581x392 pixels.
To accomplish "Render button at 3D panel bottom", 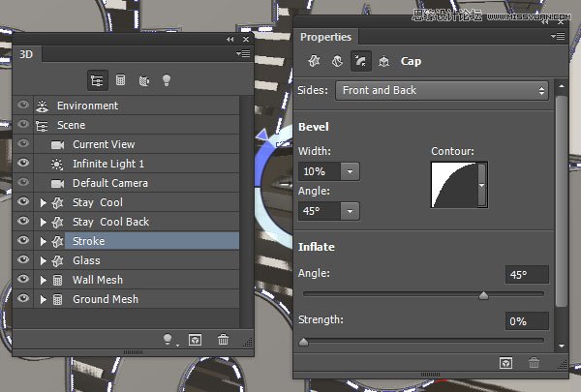I will 196,340.
